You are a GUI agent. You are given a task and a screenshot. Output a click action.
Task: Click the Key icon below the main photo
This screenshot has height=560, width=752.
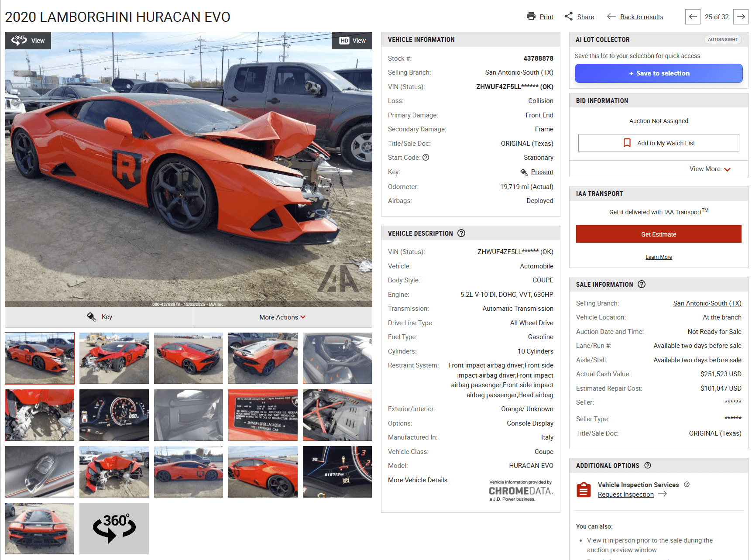tap(91, 317)
